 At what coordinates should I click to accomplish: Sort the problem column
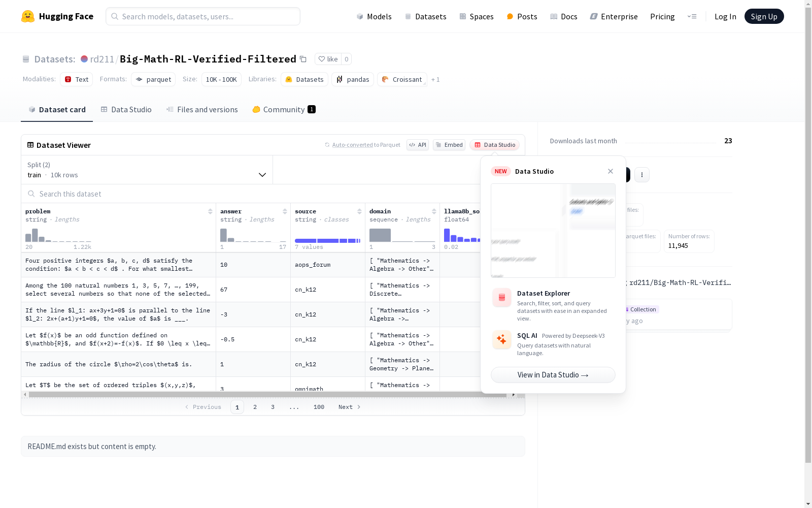tap(210, 211)
